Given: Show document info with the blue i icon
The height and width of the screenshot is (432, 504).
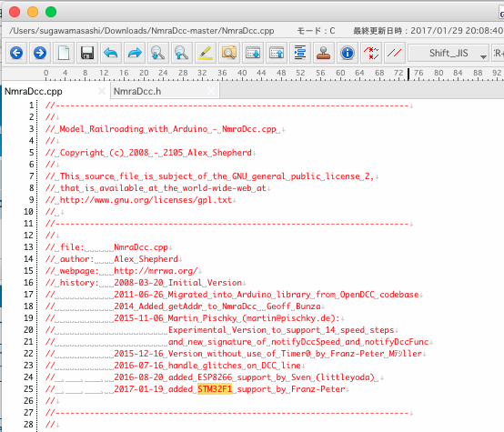Looking at the screenshot, I should click(348, 53).
